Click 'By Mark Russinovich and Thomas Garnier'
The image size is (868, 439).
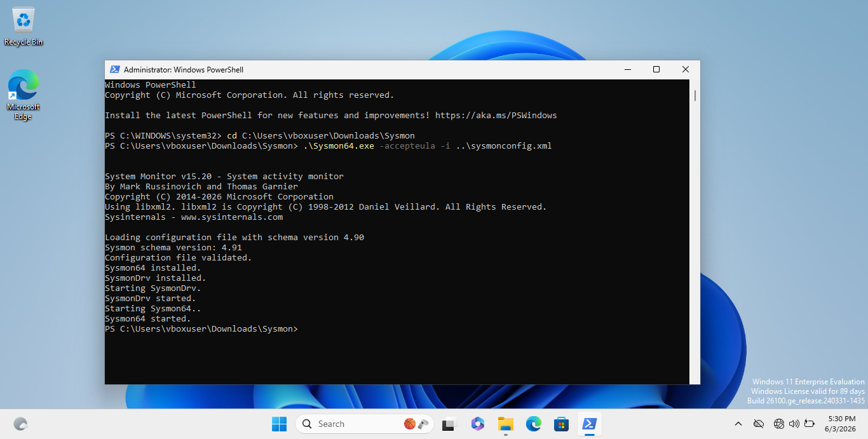201,187
